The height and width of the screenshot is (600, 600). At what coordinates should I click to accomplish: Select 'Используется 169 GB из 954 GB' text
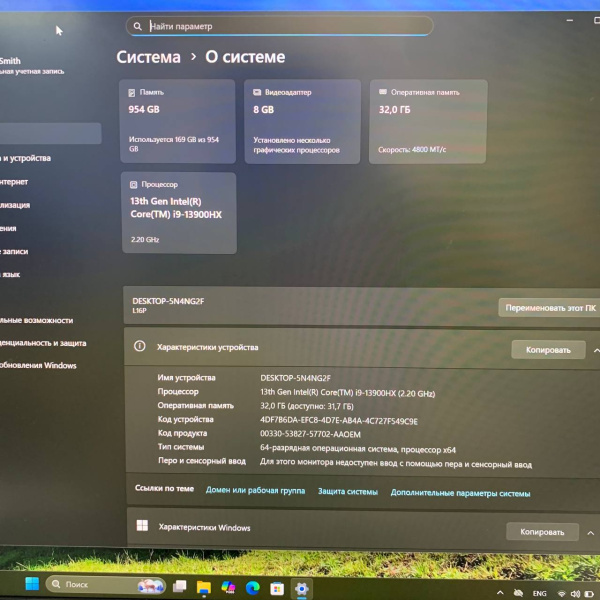click(174, 144)
